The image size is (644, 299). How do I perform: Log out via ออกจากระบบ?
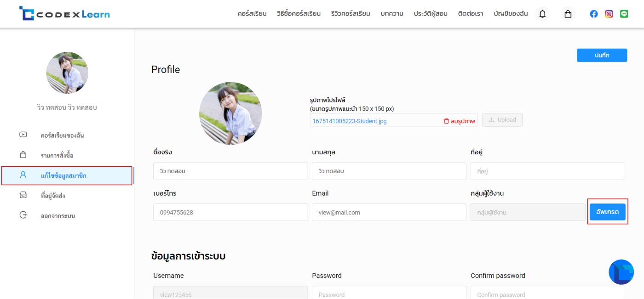pyautogui.click(x=57, y=216)
